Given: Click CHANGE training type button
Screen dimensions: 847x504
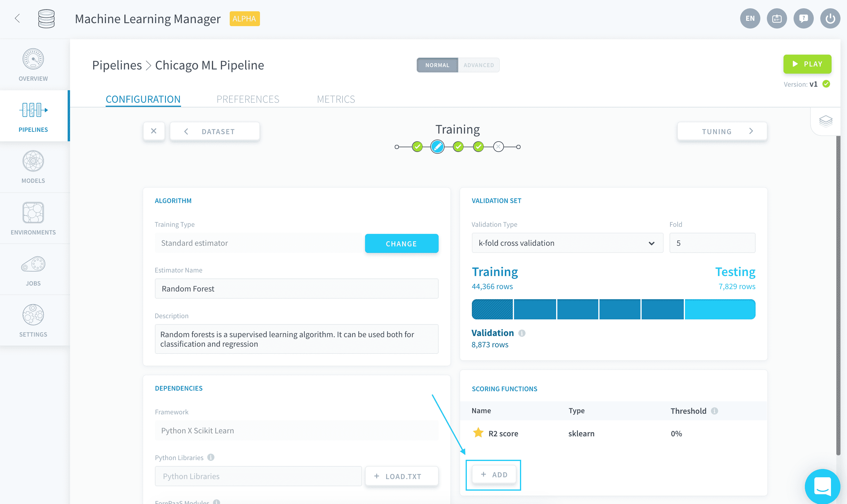Looking at the screenshot, I should pos(402,243).
